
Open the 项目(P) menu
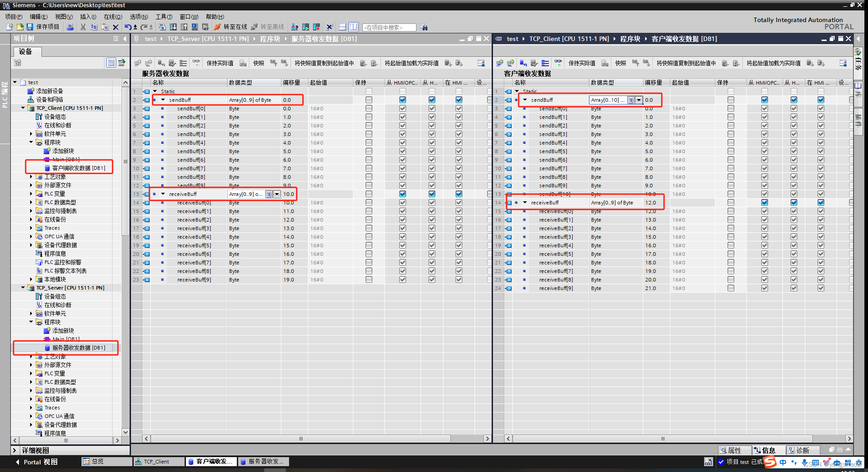click(14, 17)
